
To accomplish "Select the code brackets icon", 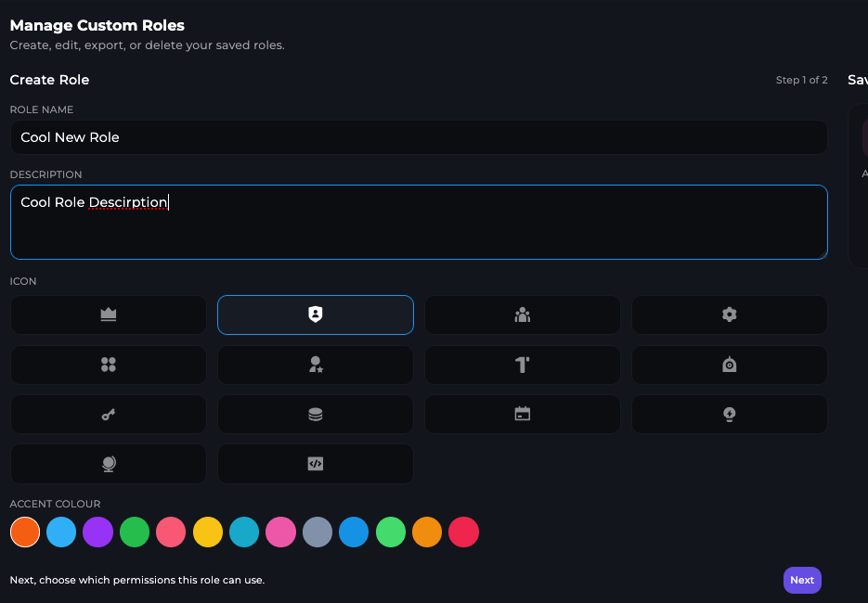I will pos(315,464).
